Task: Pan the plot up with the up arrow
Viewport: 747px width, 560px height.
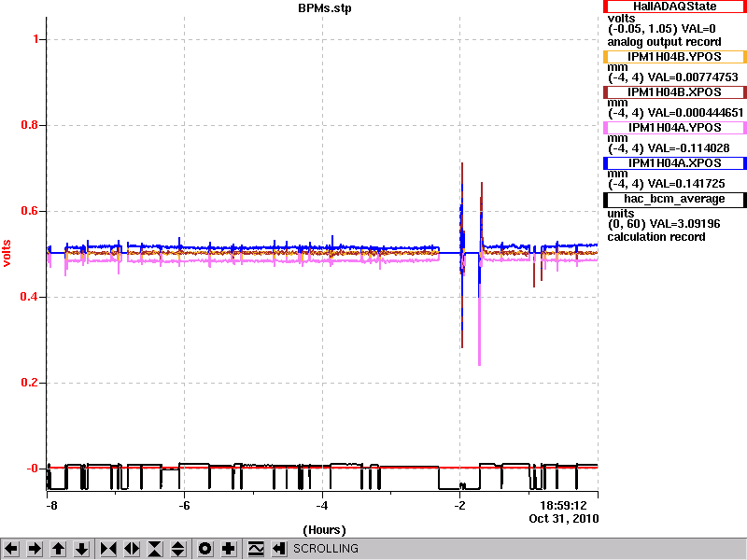Action: coord(58,549)
